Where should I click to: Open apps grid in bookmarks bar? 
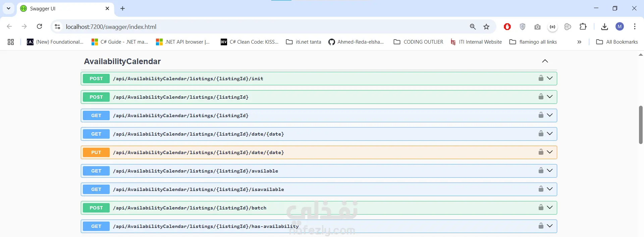tap(11, 42)
